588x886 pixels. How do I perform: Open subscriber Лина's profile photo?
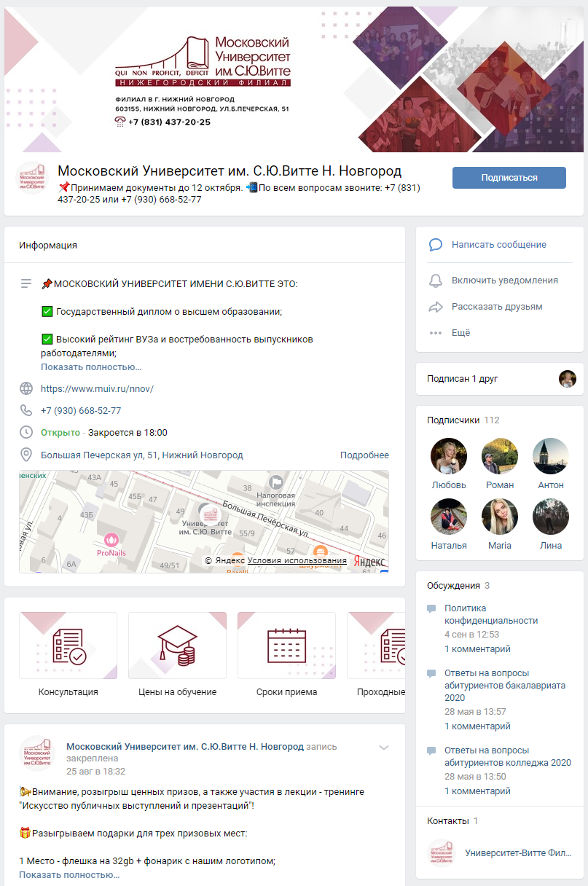coord(551,517)
